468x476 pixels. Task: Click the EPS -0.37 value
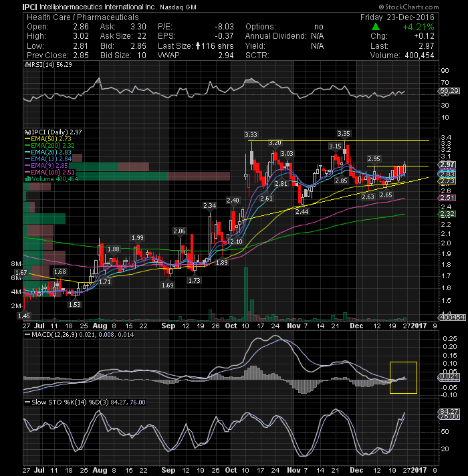click(224, 36)
